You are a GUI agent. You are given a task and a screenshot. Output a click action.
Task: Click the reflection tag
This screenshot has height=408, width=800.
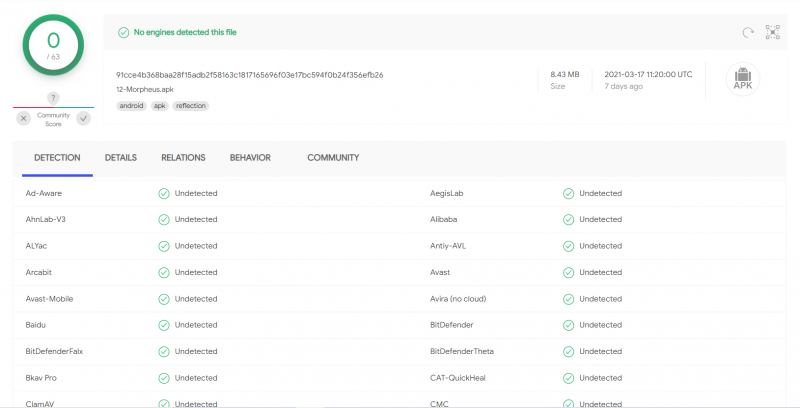pyautogui.click(x=191, y=105)
